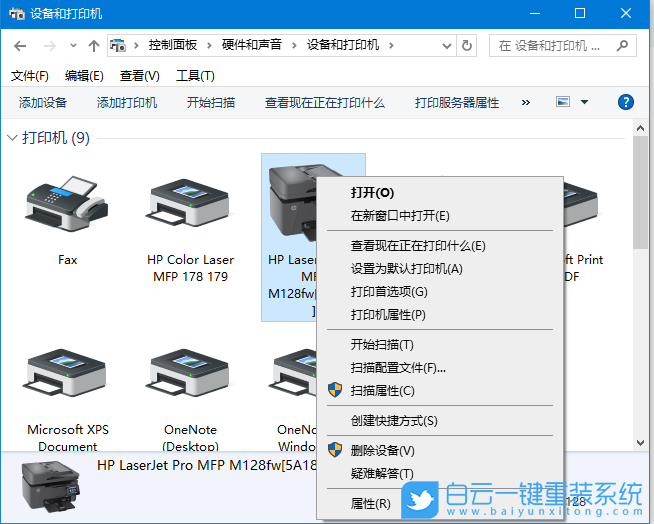Click the shield icon next to 删除设备(V)
The height and width of the screenshot is (524, 654).
pos(335,450)
